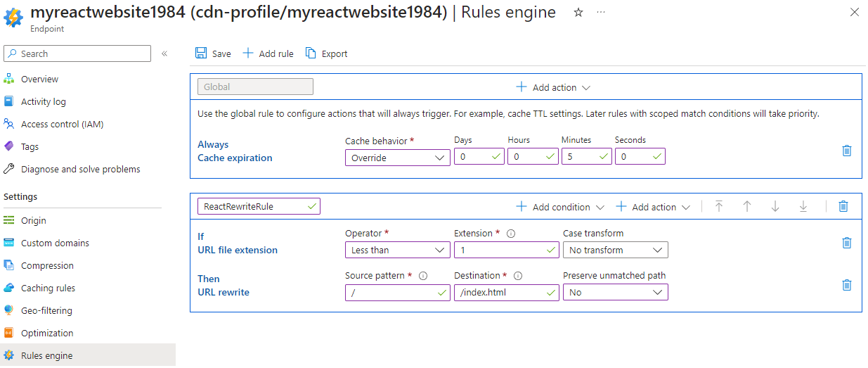Click the CDN endpoint gear logo
868x368 pixels.
point(13,17)
